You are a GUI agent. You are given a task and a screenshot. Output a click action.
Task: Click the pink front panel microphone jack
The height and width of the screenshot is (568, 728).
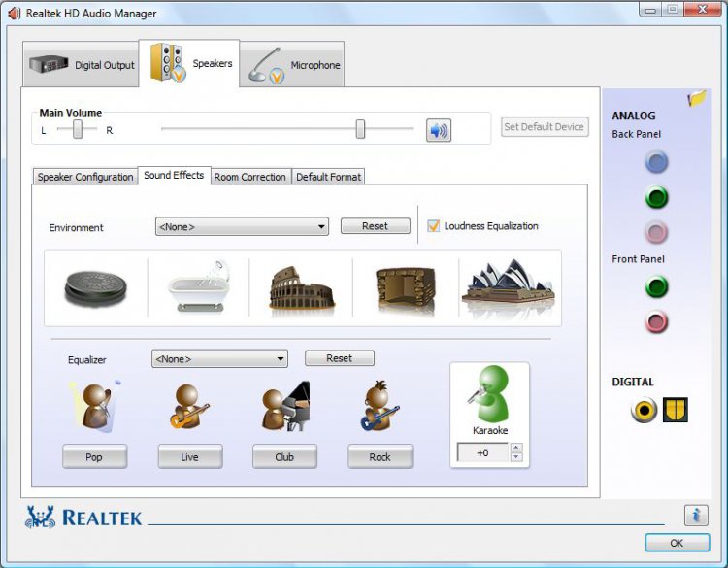point(656,321)
